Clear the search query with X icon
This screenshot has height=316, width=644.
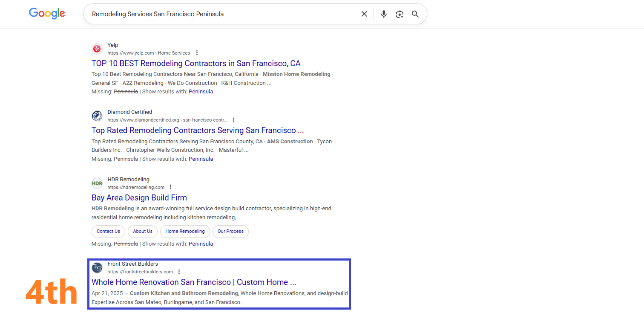coord(364,14)
